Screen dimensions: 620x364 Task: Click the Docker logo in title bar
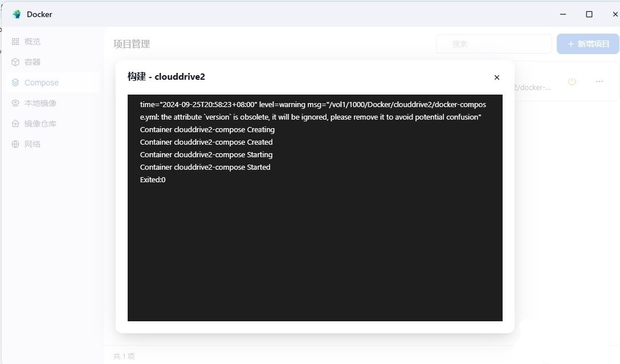(x=17, y=14)
